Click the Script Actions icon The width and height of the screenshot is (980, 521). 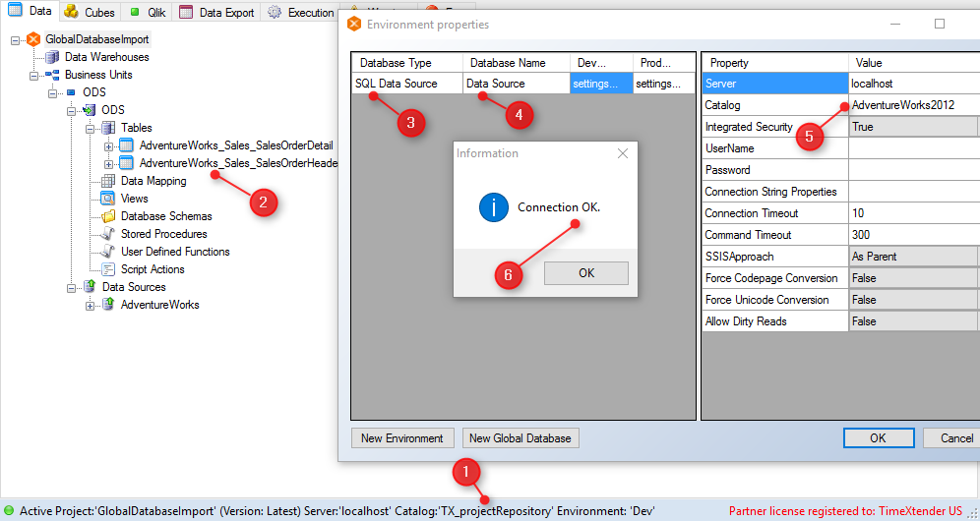point(108,269)
